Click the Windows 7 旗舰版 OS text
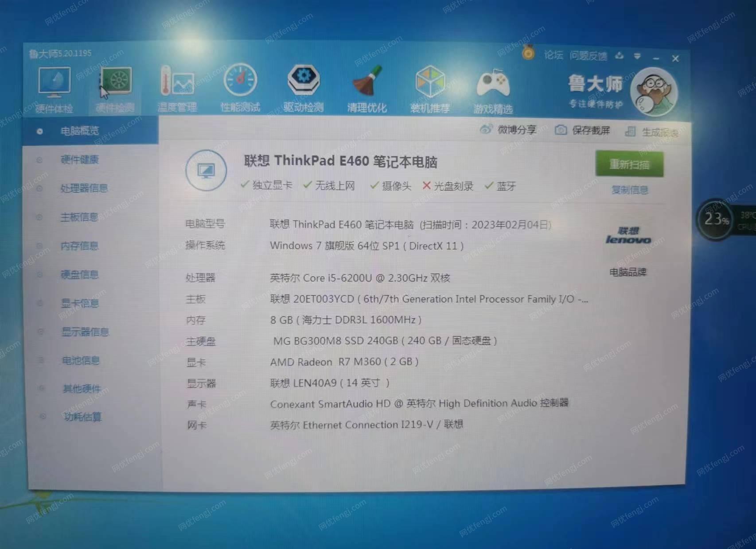Viewport: 756px width, 549px height. (367, 246)
